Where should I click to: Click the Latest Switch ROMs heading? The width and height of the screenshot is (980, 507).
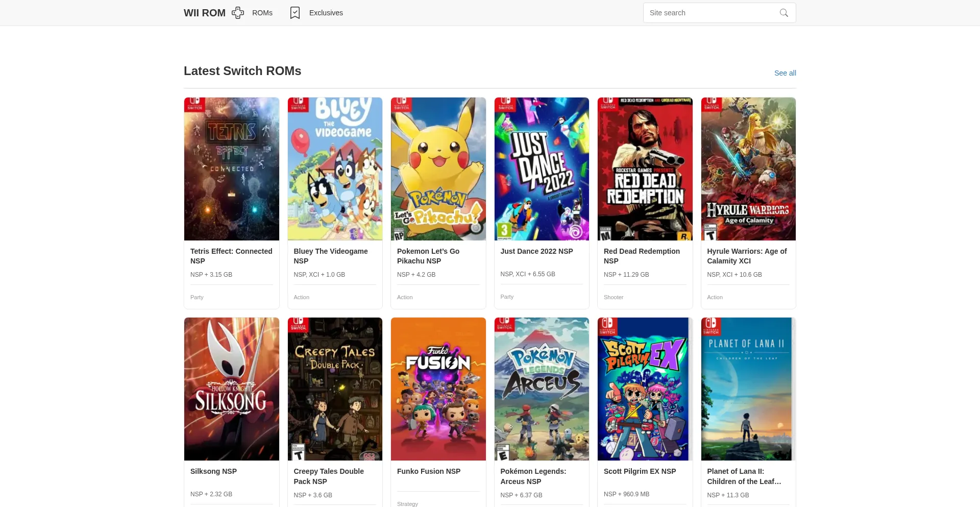pos(242,71)
